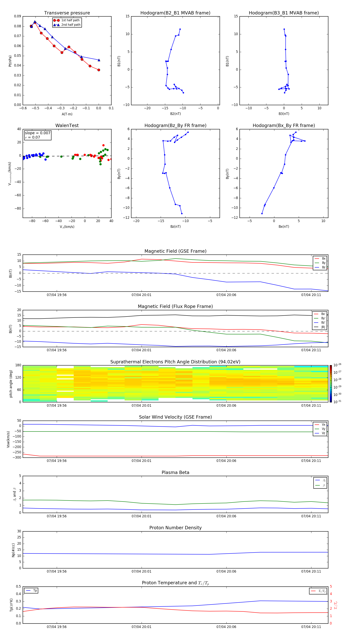Click 'Magnetic Field (Flux Rope Frame)' title

175,307
